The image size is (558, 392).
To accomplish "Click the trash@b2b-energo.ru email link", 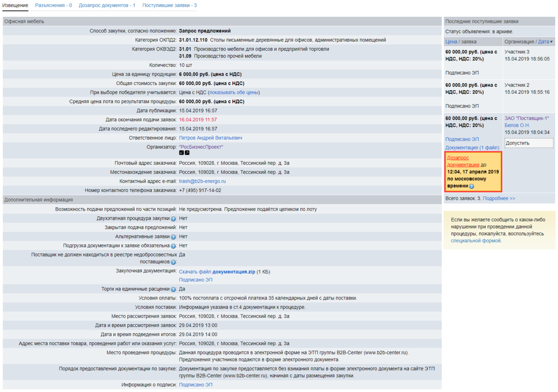I will [x=202, y=181].
